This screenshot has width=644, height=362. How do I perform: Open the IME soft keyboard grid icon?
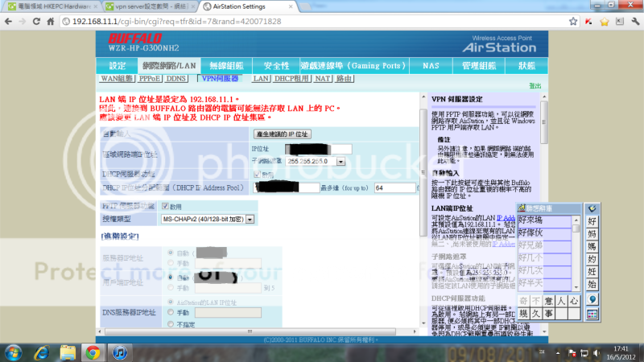592,315
